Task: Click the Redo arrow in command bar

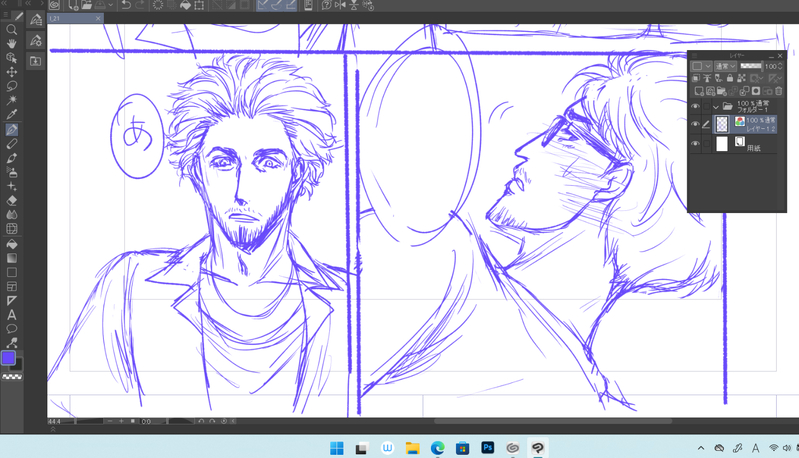Action: pos(140,5)
